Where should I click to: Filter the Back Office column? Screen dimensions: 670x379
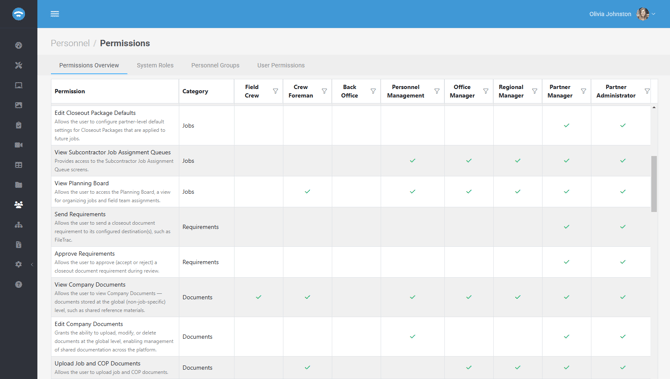coord(373,91)
